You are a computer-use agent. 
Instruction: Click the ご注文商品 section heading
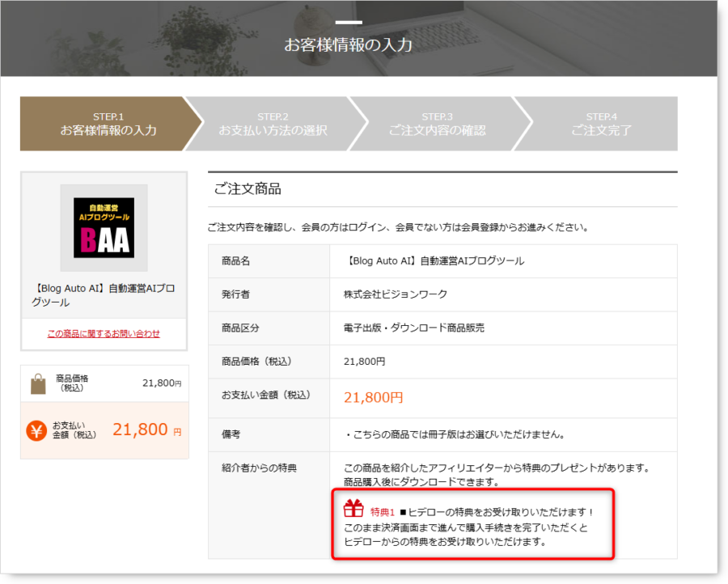click(x=248, y=189)
